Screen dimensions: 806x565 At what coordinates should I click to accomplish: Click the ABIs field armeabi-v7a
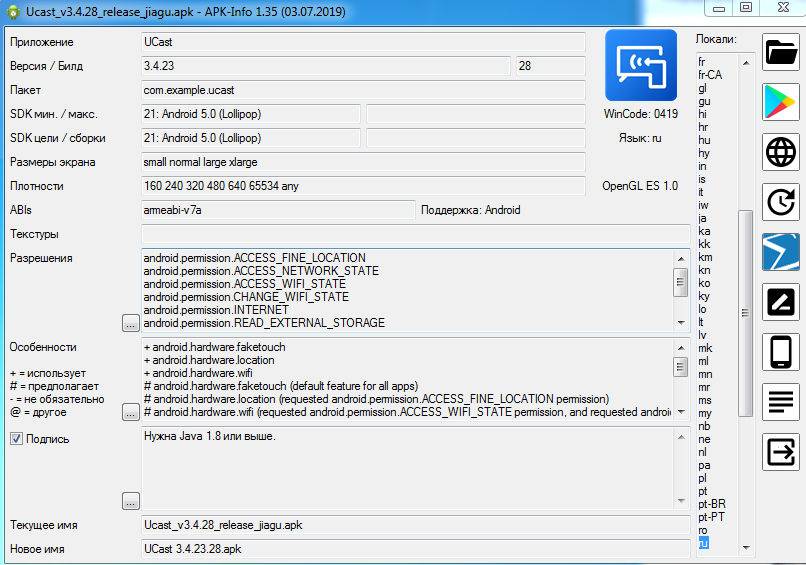click(278, 210)
